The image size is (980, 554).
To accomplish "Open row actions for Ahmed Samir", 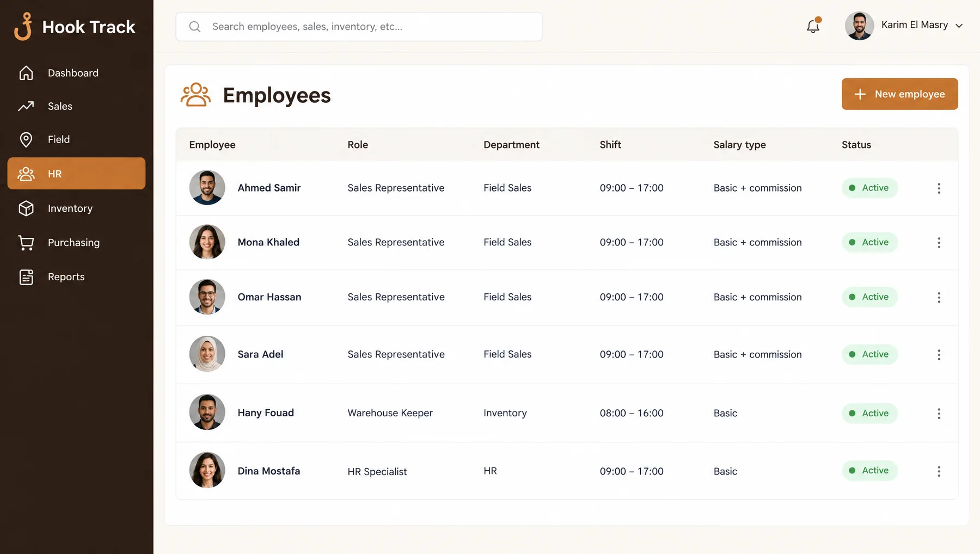I will 939,188.
